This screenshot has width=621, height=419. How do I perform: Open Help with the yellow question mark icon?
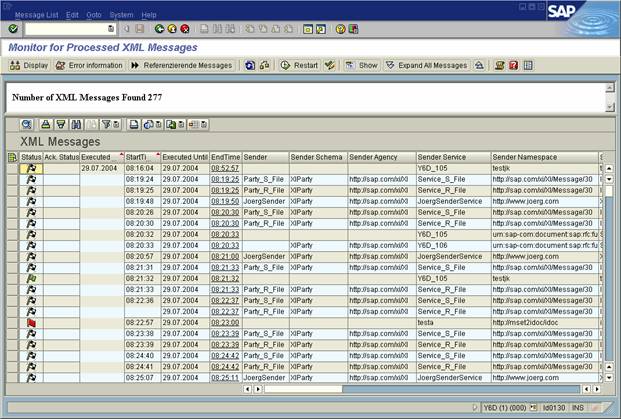340,29
